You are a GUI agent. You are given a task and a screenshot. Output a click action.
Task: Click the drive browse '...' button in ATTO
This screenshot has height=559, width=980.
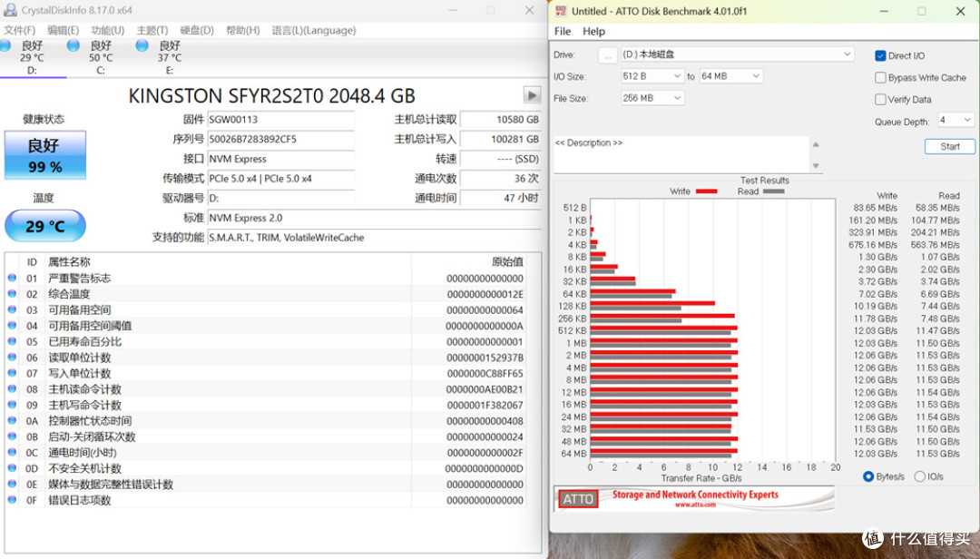coord(607,55)
